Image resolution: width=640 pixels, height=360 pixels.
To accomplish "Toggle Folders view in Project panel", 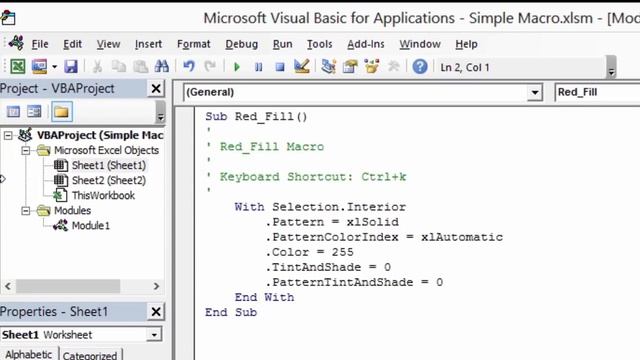I will [x=62, y=112].
